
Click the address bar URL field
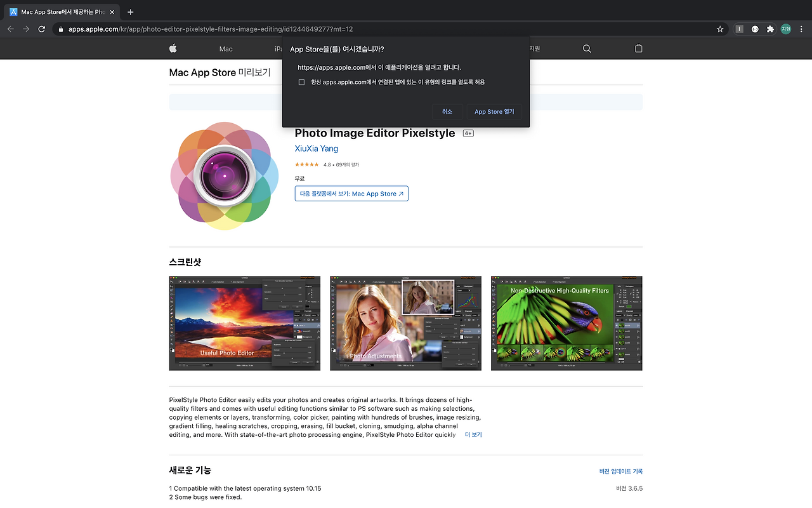pos(390,29)
